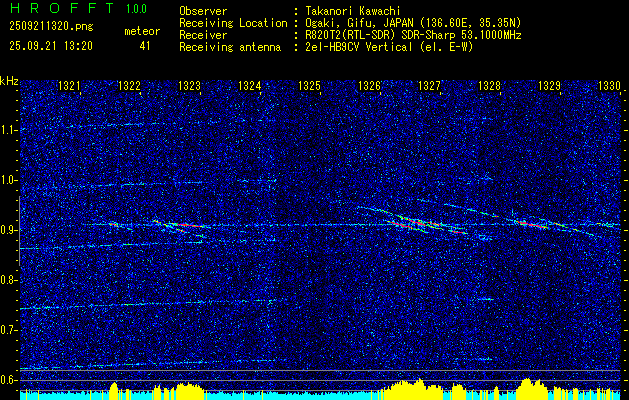
Task: Click the 1330 time marker
Action: tap(609, 86)
